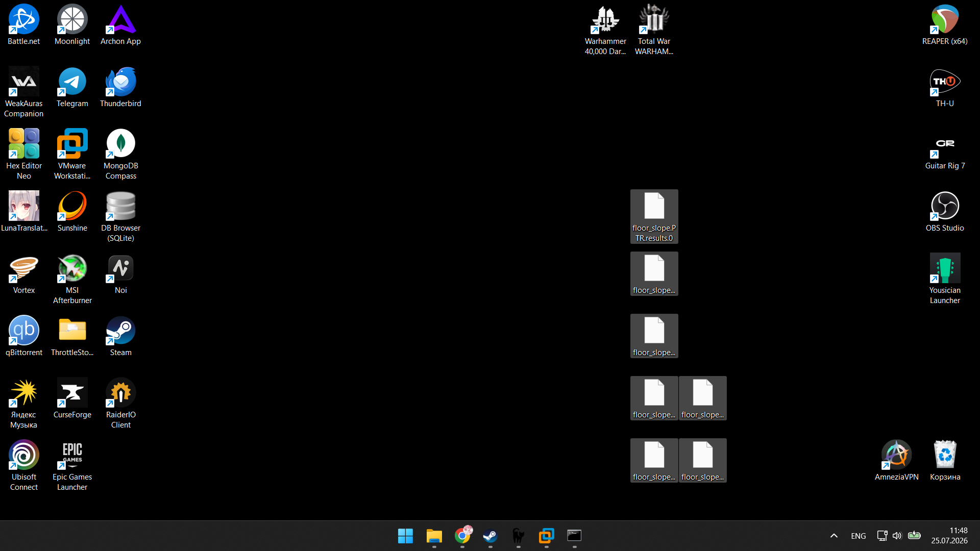Select the Ubisoft Connect icon
Screen dimensions: 980x551
(x=23, y=466)
